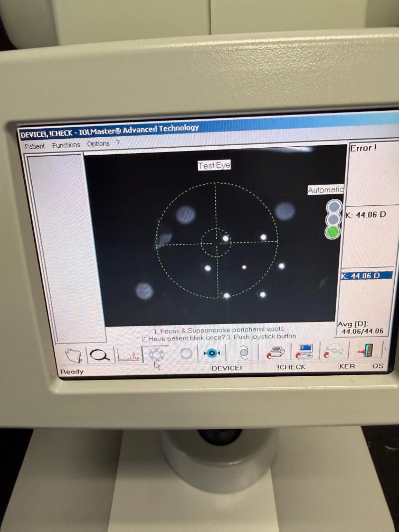Open the Functions menu
The image size is (399, 532).
point(66,145)
